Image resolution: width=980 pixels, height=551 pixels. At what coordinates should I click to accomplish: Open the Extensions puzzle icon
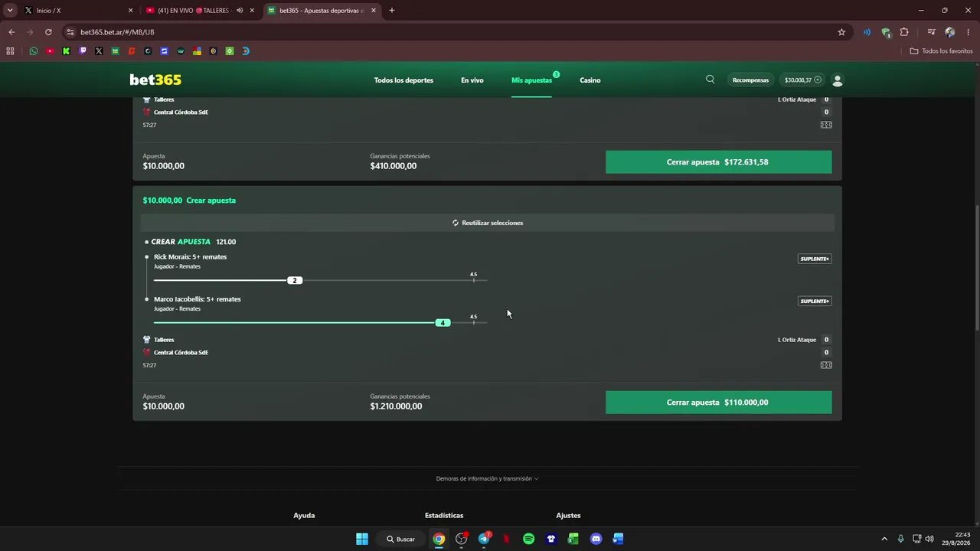coord(904,32)
